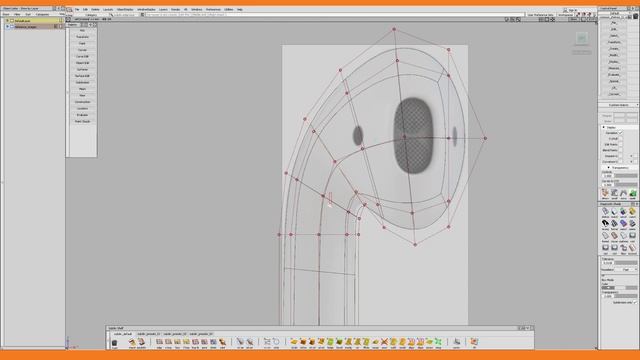Select the reference_images layer row
The image size is (640, 360).
click(35, 27)
